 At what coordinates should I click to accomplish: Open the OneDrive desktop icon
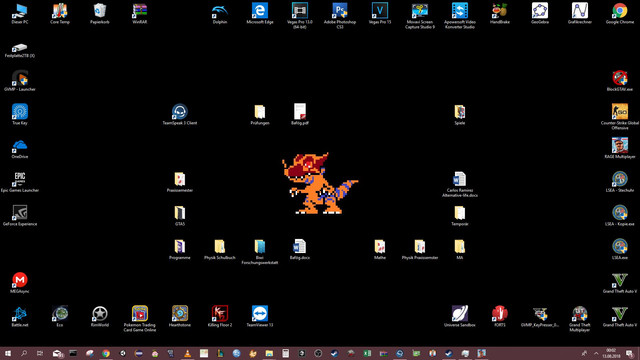(x=20, y=148)
